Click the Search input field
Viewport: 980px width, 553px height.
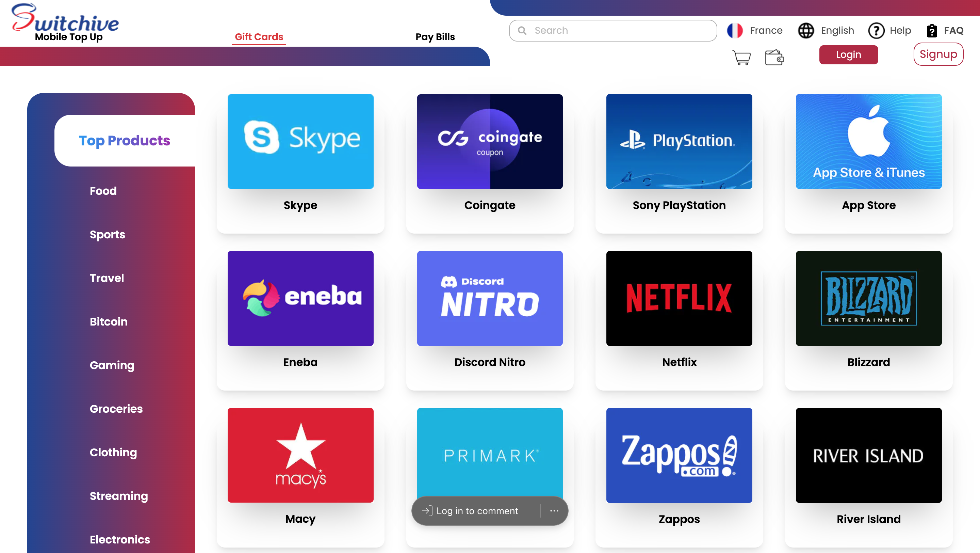(x=613, y=30)
